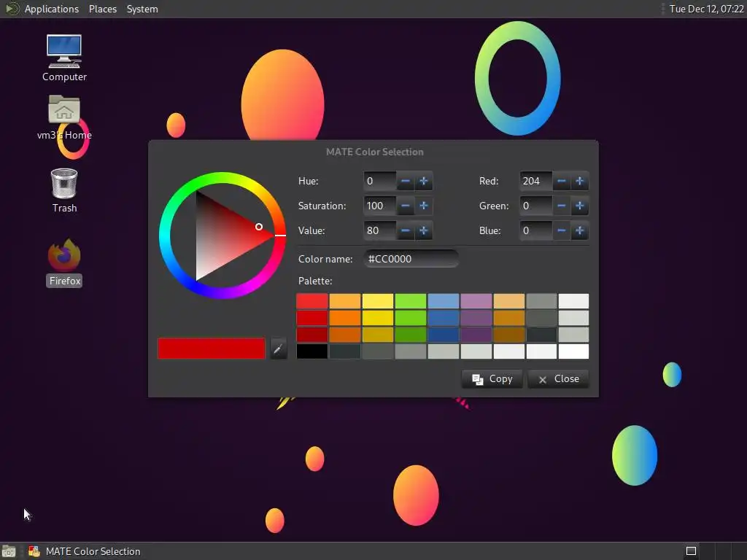747x560 pixels.
Task: Pick the dark blue palette swatch
Action: pos(444,335)
